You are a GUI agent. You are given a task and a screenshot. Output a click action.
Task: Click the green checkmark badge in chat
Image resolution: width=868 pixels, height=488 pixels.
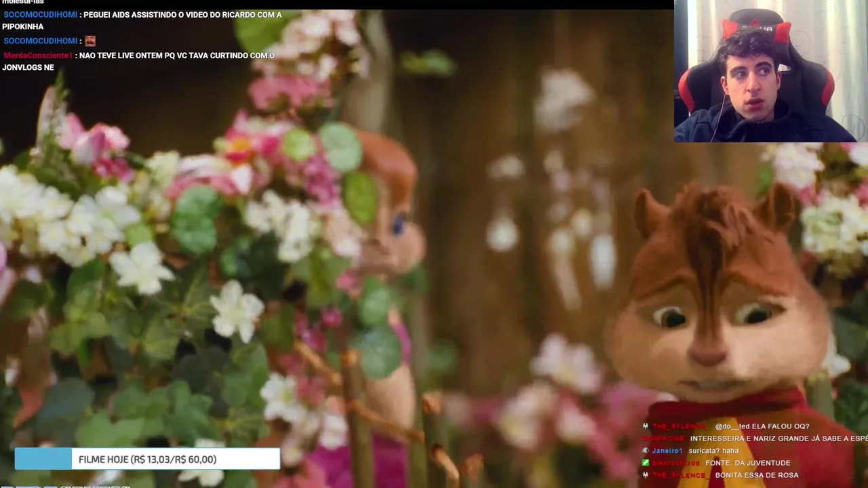click(646, 463)
